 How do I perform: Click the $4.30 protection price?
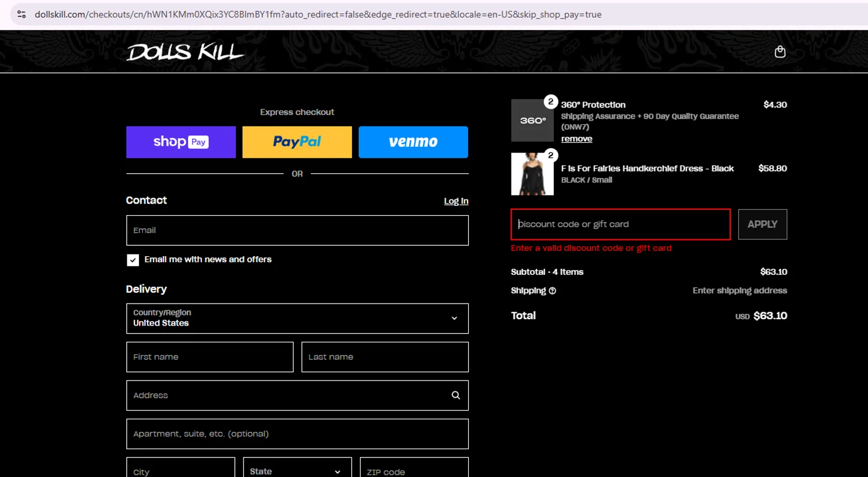(775, 105)
